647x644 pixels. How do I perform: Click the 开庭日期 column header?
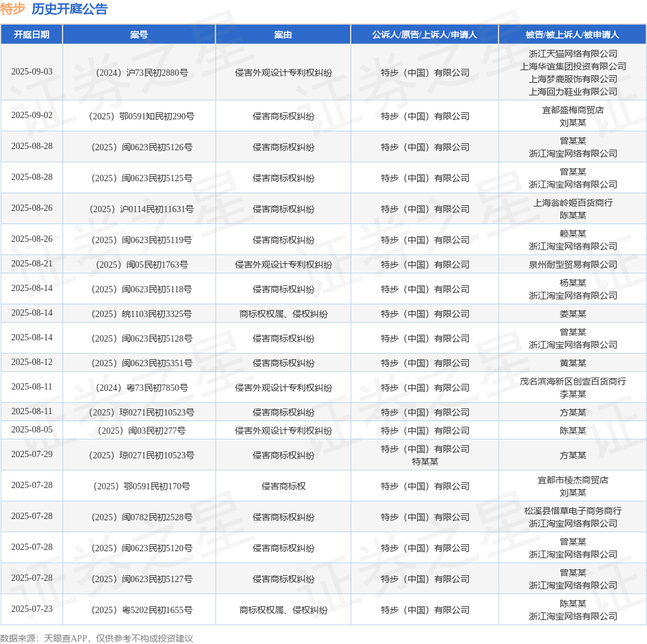(32, 35)
